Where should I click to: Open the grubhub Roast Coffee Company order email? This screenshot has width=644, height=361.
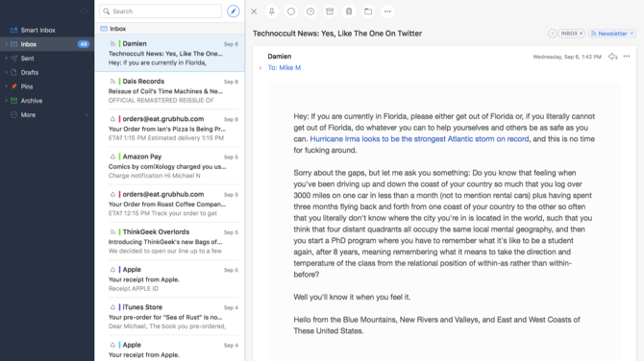[x=169, y=204]
